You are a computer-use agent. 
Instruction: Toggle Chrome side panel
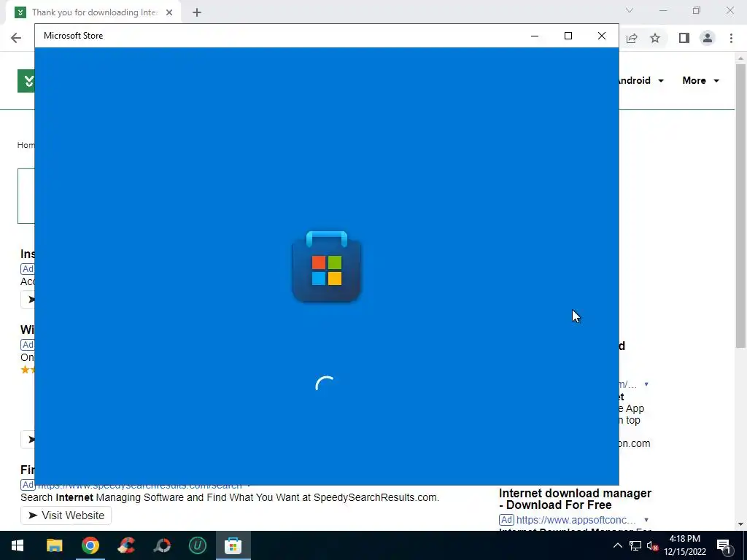[684, 38]
